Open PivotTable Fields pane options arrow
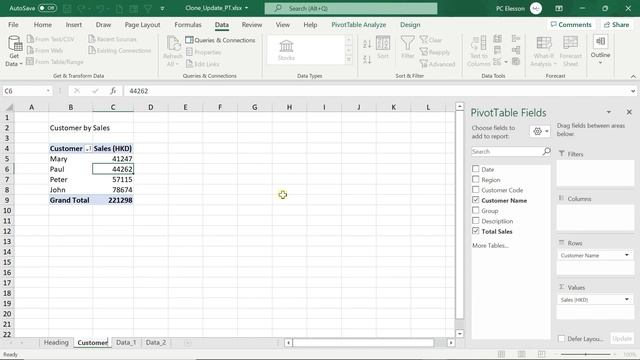 (609, 112)
